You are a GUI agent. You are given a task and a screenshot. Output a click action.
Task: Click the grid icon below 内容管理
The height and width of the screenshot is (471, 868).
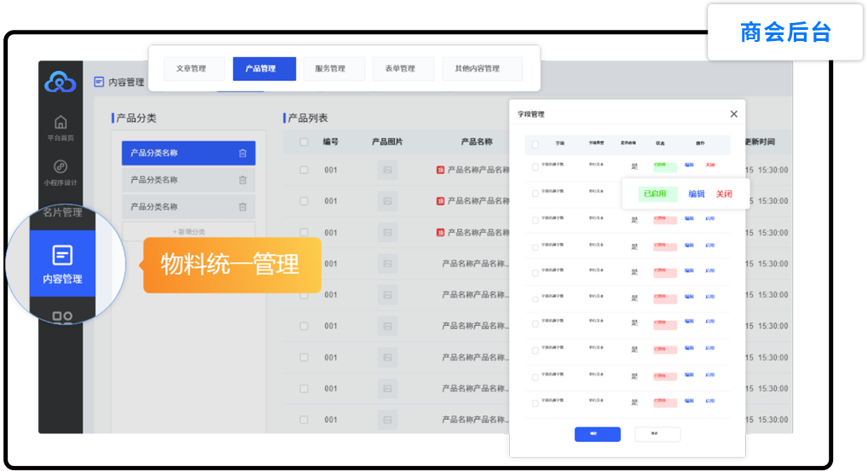coord(62,317)
